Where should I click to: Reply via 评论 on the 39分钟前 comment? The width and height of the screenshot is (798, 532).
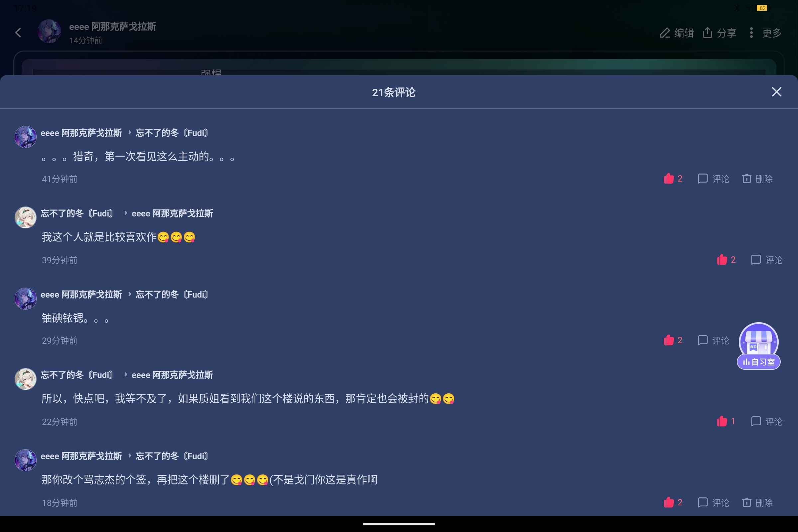(767, 260)
